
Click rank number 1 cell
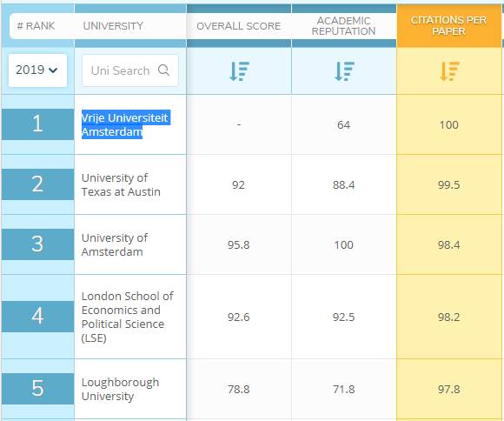[x=37, y=124]
